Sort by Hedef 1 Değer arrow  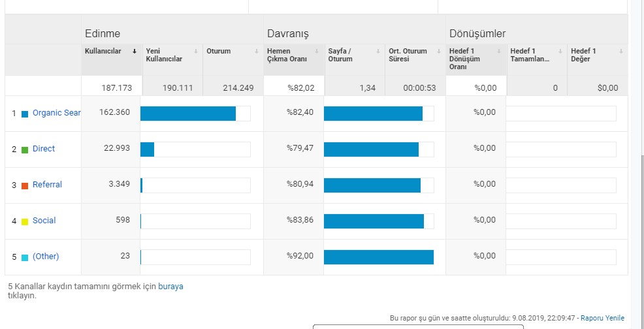point(621,52)
